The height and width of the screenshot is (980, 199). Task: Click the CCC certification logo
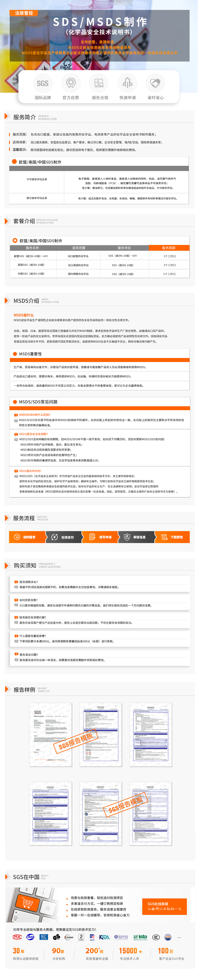(156, 937)
